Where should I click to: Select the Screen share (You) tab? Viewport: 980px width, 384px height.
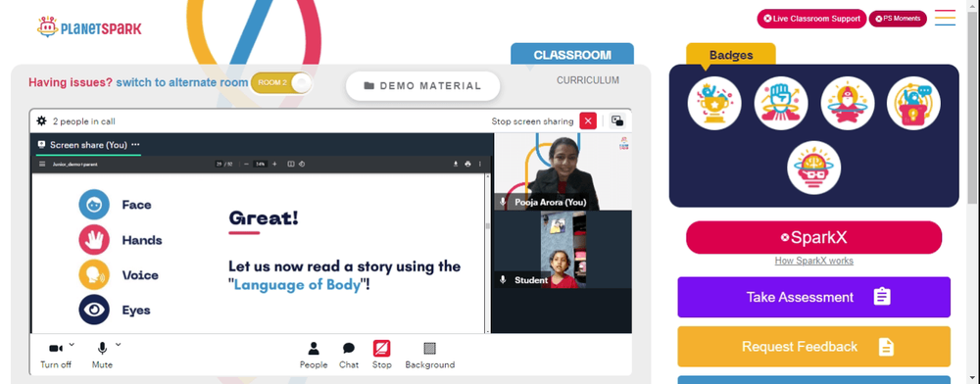[88, 145]
